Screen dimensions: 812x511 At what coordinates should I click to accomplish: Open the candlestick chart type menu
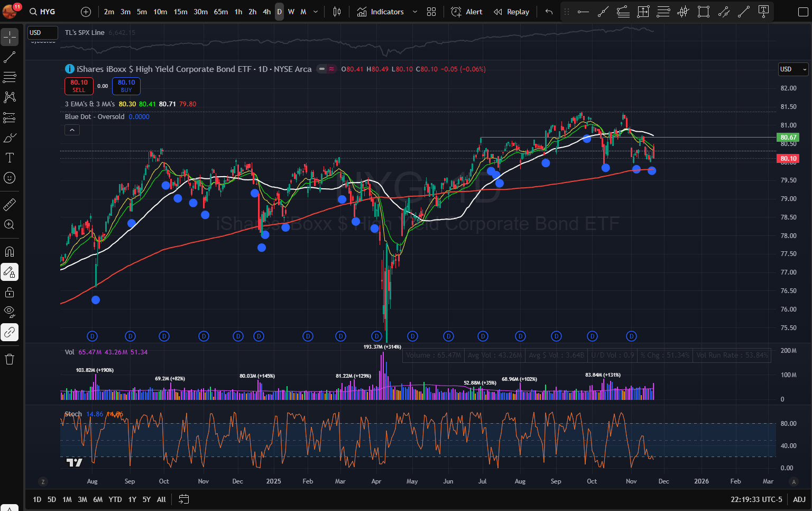tap(337, 12)
